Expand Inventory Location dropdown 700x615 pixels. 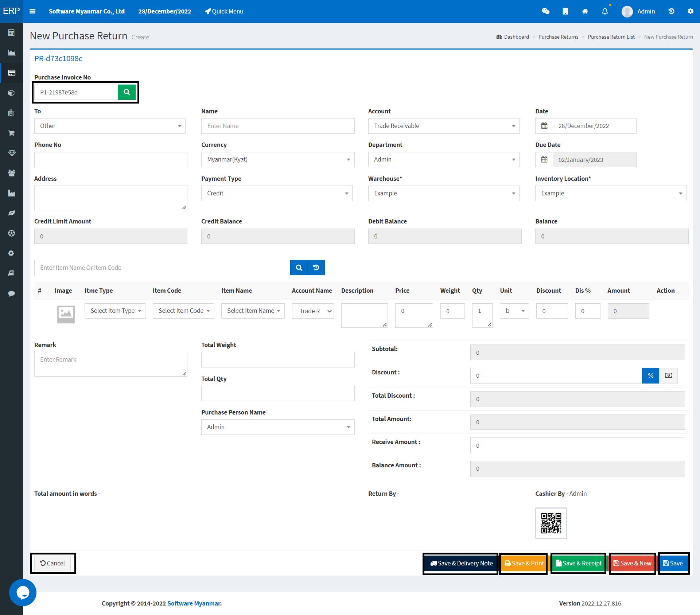611,193
